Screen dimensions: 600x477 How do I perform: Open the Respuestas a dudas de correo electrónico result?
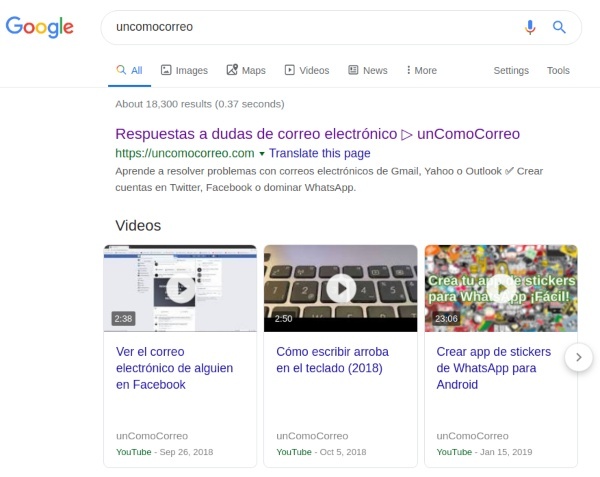[317, 134]
